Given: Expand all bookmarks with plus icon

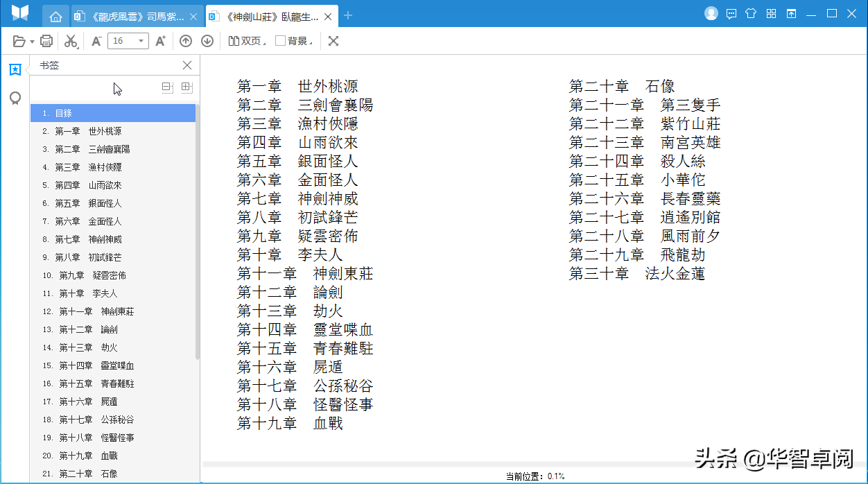Looking at the screenshot, I should [x=186, y=87].
